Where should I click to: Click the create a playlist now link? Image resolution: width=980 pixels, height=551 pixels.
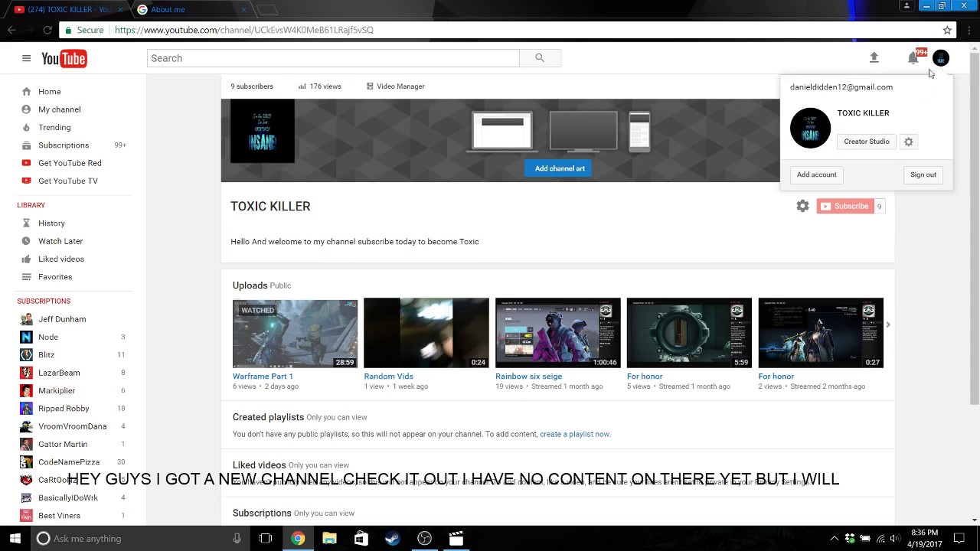point(574,434)
